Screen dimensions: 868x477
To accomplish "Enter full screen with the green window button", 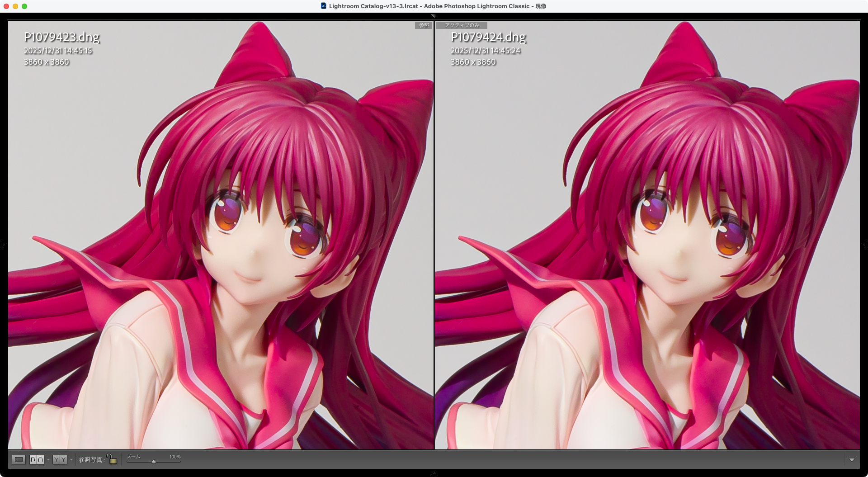I will coord(24,6).
